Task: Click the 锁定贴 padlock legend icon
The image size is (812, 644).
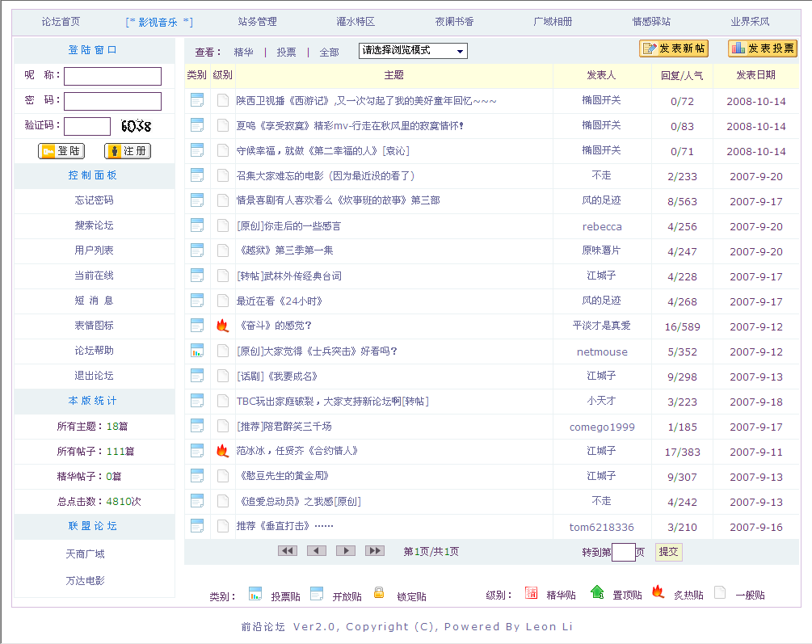Action: 379,593
